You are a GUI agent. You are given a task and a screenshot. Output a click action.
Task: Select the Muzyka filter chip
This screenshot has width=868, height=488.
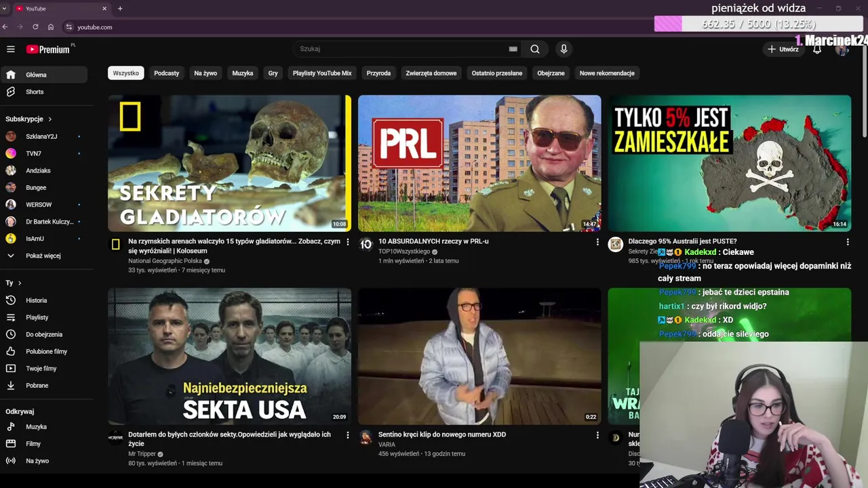pyautogui.click(x=243, y=73)
